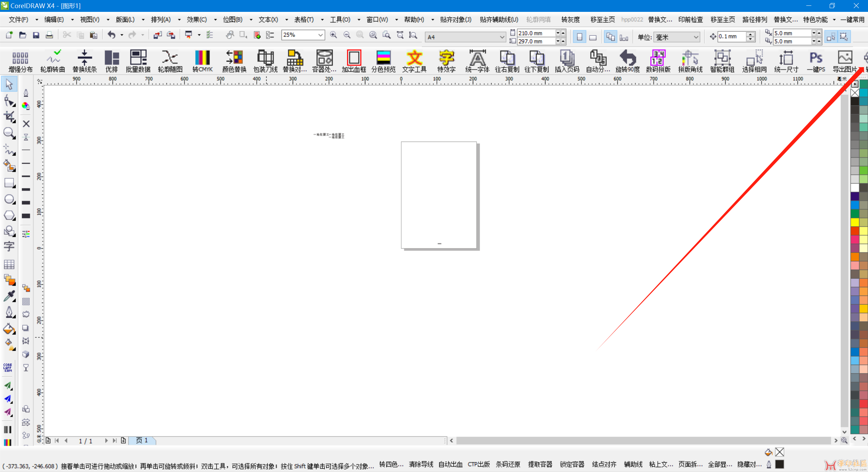Viewport: 868px width, 472px height.
Task: Click the 加出血框 red frame icon
Action: tap(354, 61)
